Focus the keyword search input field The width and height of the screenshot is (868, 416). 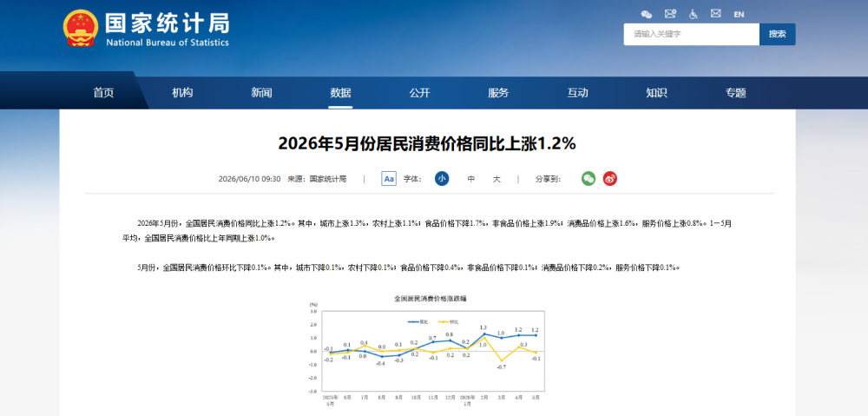[x=692, y=35]
